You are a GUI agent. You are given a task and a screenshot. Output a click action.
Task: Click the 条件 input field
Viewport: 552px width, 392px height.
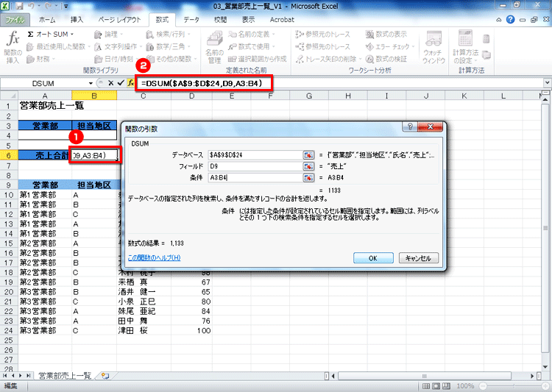click(x=255, y=178)
